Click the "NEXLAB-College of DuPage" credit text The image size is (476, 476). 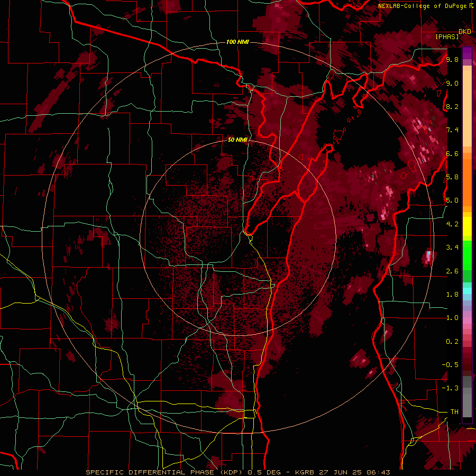pos(423,6)
